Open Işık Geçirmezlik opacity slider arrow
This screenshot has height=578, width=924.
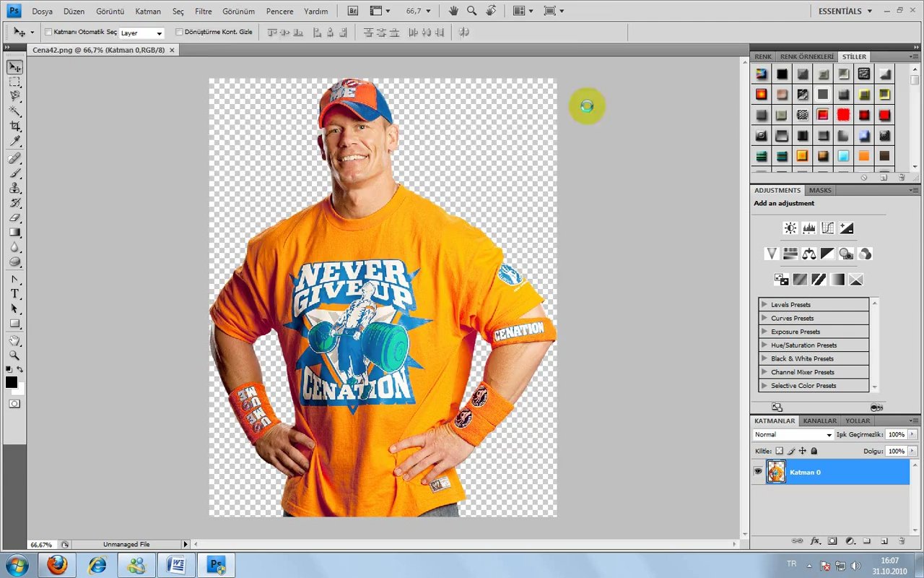[913, 435]
